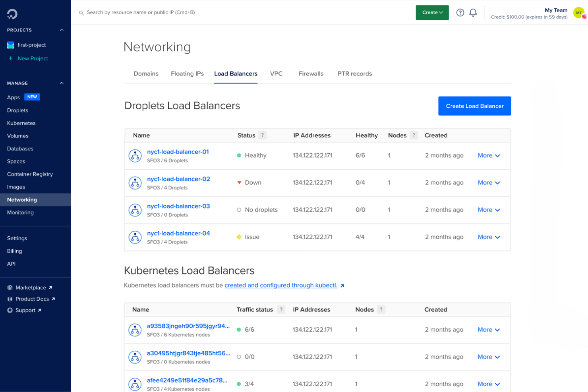Go to Volumes in the sidebar
This screenshot has width=588, height=392.
point(18,136)
